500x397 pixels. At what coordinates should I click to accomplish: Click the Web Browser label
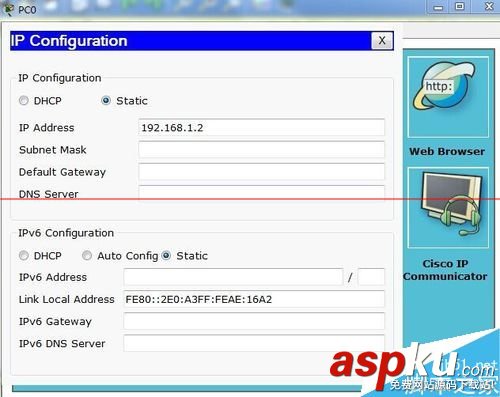447,151
